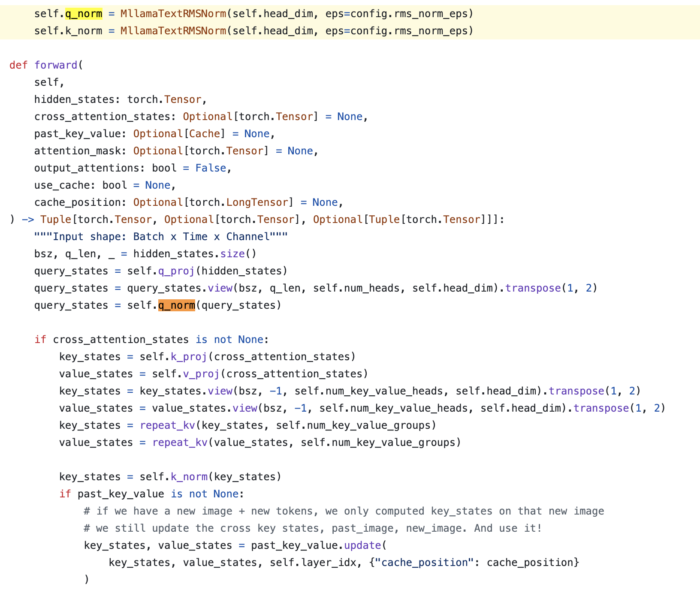This screenshot has height=590, width=700.
Task: Select MllamaTextRMSNorm on the self.q_norm line
Action: click(x=173, y=14)
